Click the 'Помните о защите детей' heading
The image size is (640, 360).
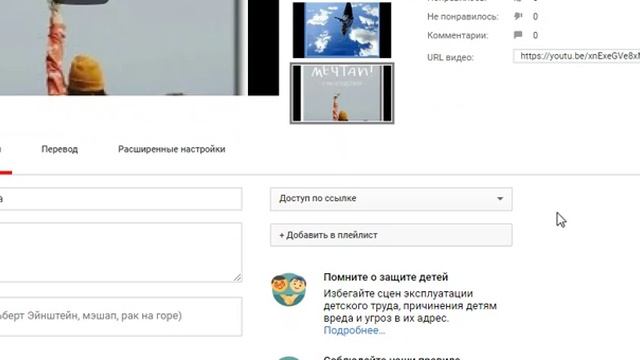(x=386, y=277)
